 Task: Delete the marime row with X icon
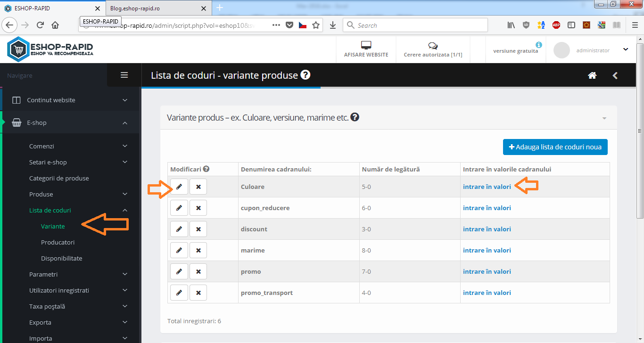pos(198,250)
